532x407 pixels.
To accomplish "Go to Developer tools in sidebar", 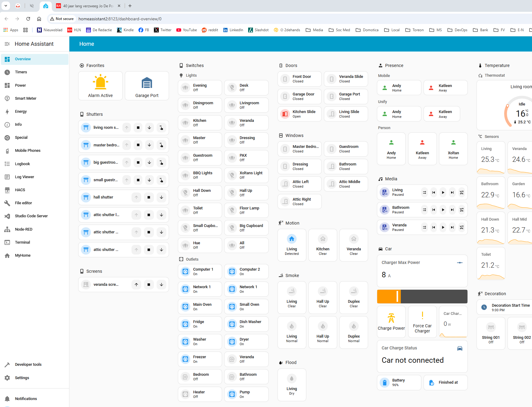I will pyautogui.click(x=28, y=365).
